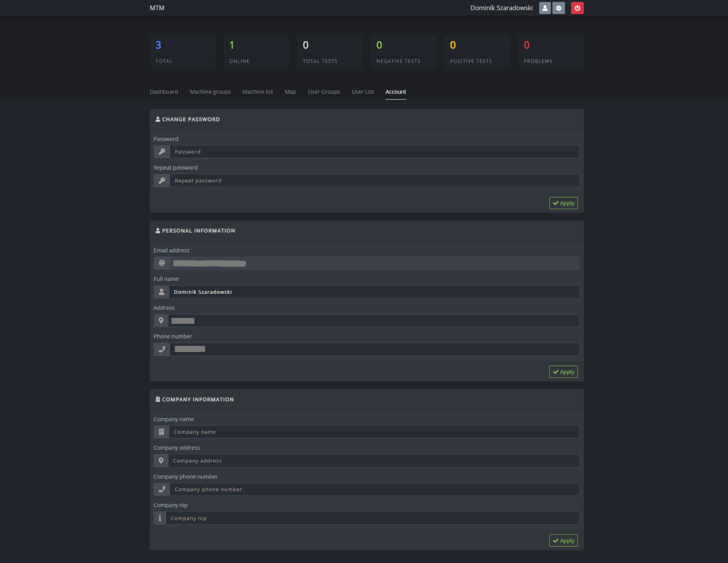Open settings via the gear icon

tap(558, 8)
